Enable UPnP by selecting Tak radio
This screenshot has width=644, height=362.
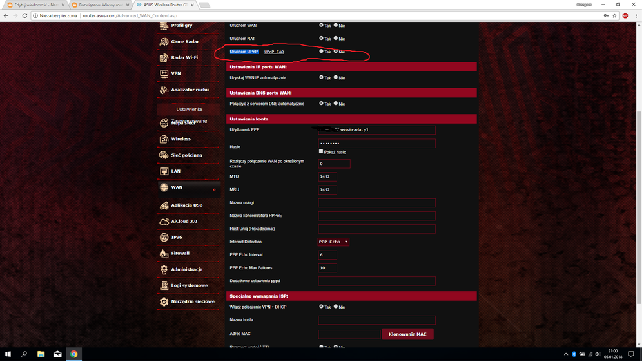[322, 52]
